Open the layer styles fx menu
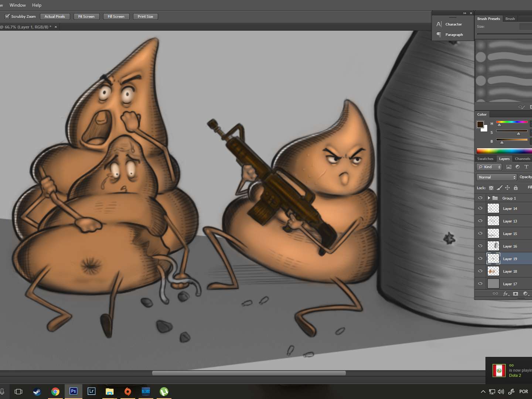 coord(506,294)
